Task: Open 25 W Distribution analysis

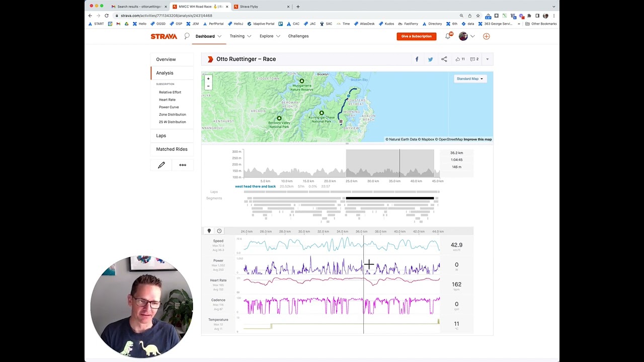Action: point(173,122)
